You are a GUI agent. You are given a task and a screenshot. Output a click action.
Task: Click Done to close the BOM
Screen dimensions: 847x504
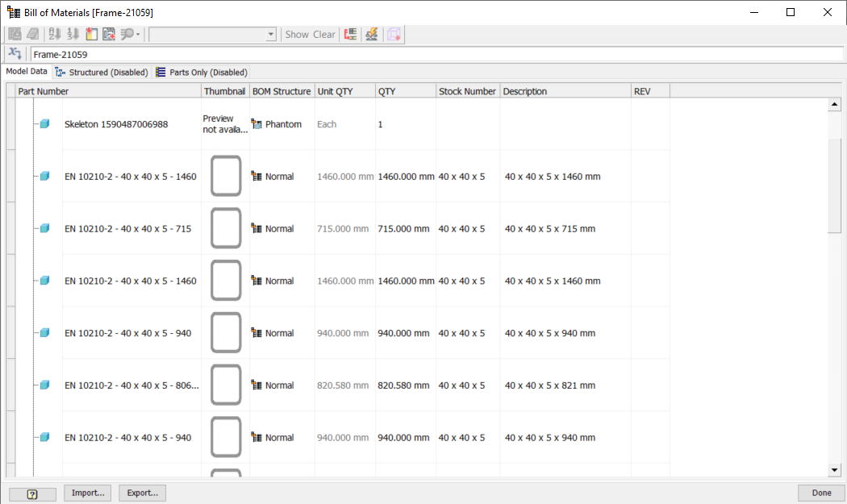pyautogui.click(x=820, y=493)
